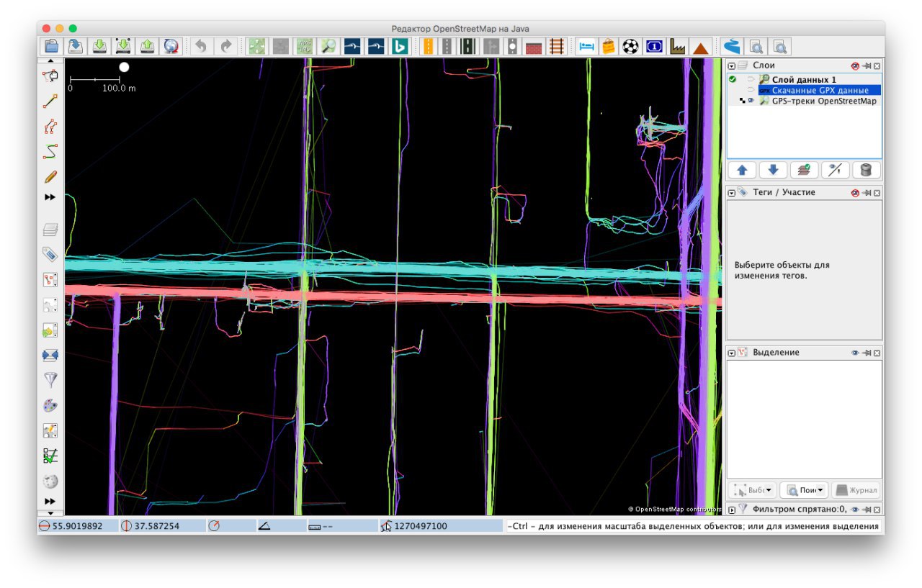The width and height of the screenshot is (922, 588).
Task: Click the sidebar scroll-down arrow
Action: click(x=50, y=512)
